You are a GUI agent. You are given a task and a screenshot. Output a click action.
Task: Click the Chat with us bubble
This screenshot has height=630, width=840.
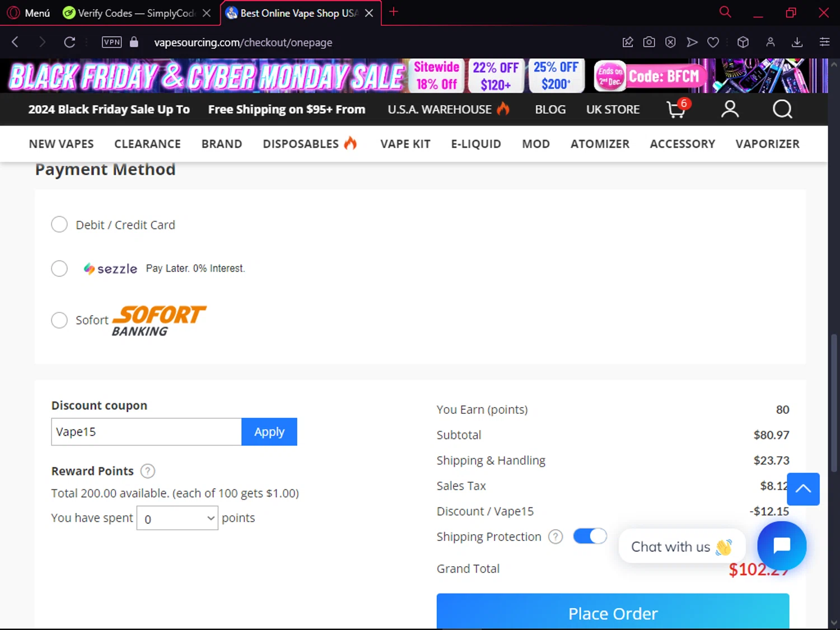[x=682, y=547]
